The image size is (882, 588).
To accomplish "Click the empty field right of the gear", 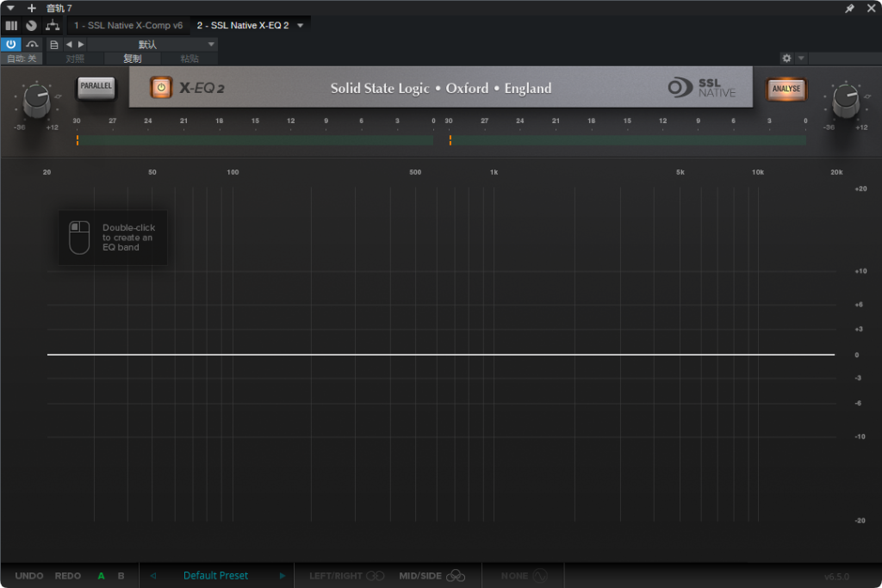I will tap(844, 58).
